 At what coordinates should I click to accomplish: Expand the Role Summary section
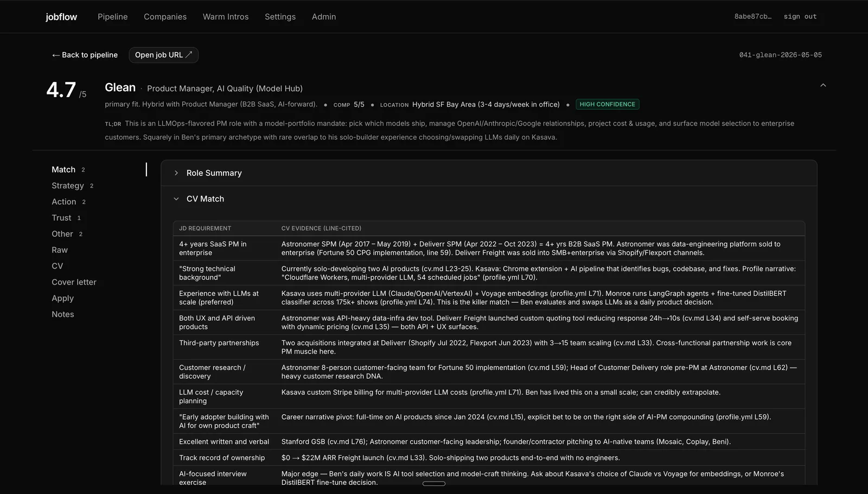click(489, 173)
